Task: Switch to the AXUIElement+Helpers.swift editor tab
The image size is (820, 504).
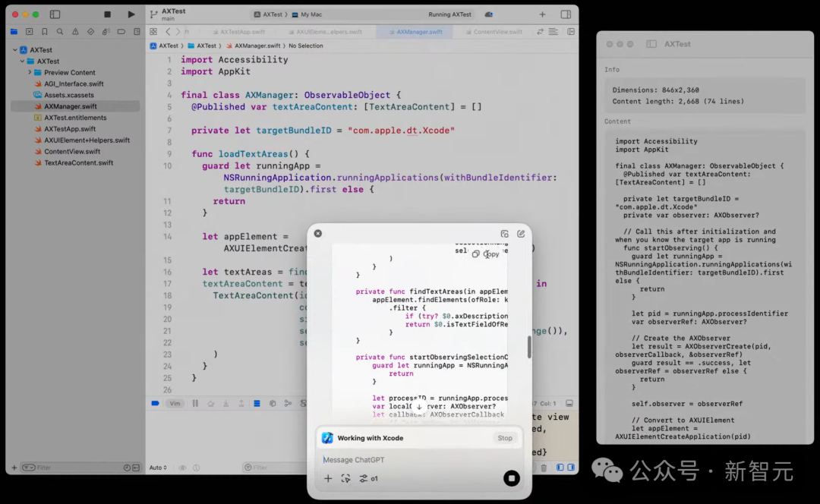Action: point(325,32)
